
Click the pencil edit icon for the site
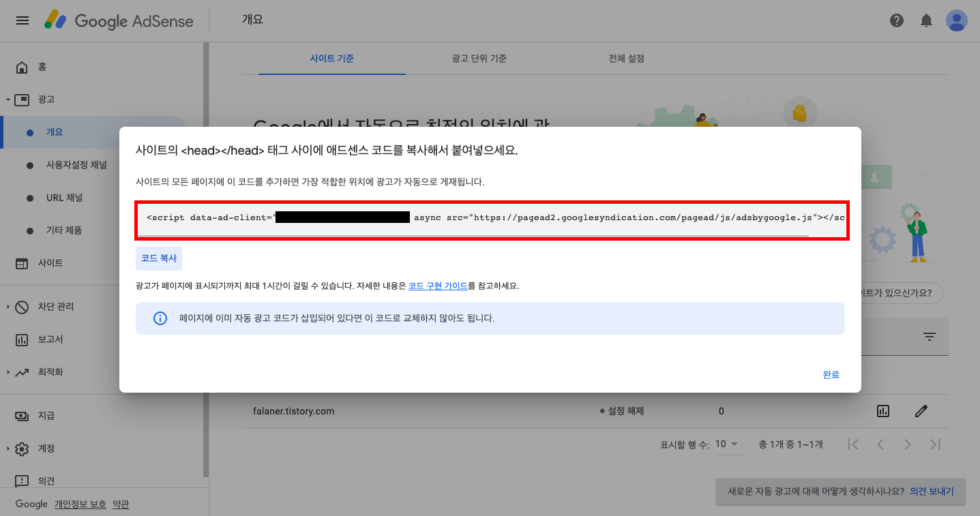click(x=921, y=411)
